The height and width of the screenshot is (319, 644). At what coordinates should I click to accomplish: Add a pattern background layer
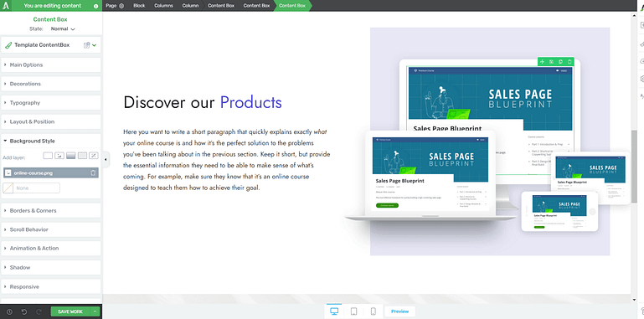click(x=83, y=156)
